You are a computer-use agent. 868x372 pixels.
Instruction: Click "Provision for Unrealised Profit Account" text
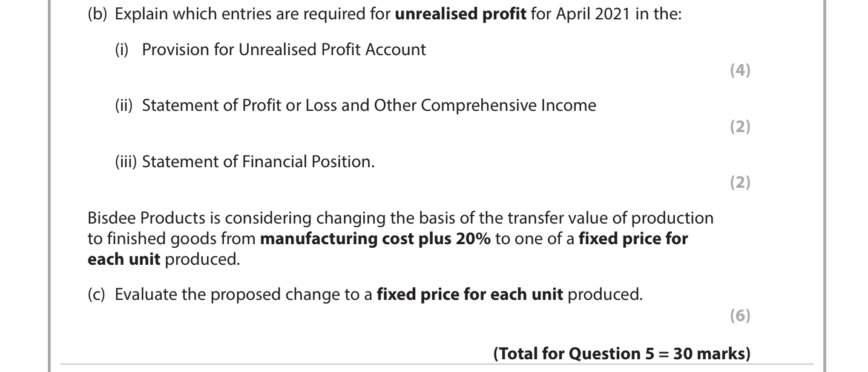[x=284, y=50]
